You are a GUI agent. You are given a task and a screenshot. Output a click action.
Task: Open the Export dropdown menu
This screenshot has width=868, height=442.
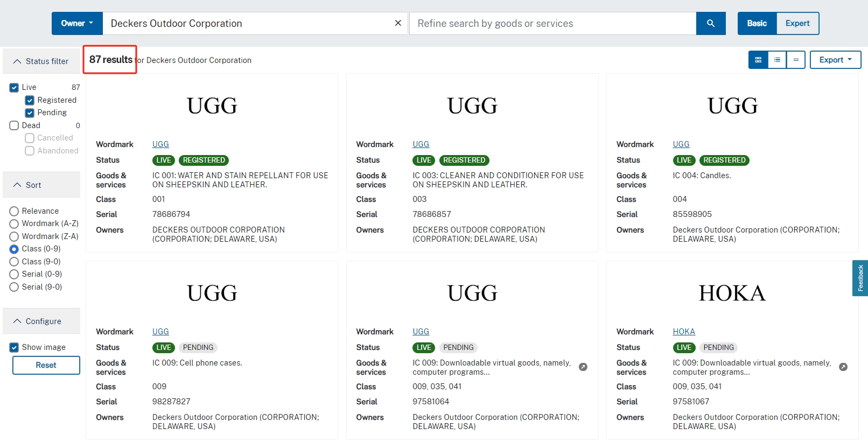(835, 60)
